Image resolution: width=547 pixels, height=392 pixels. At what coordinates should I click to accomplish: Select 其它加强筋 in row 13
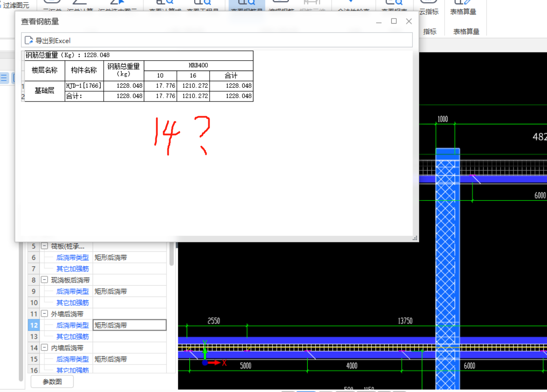click(72, 336)
